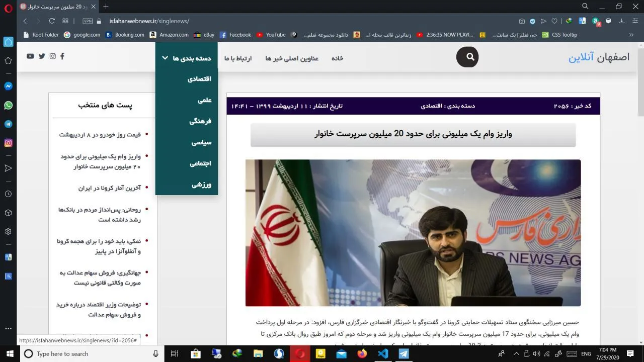This screenshot has width=644, height=362.
Task: Select ورزشی from the category menu
Action: [201, 185]
